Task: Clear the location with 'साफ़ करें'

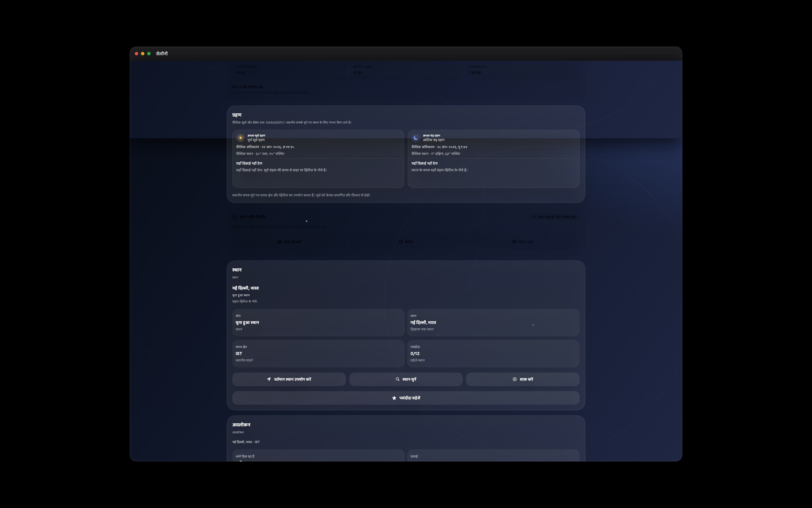Action: click(x=522, y=379)
